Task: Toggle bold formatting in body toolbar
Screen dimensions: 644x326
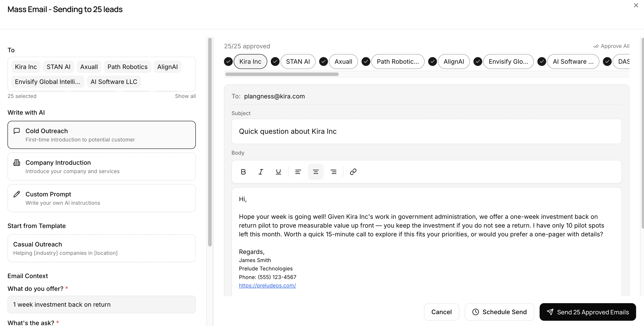Action: (x=243, y=172)
